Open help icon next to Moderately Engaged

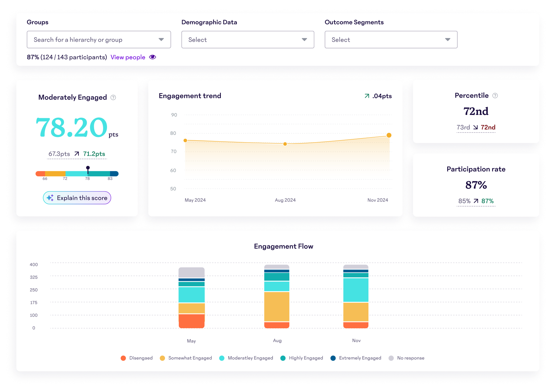click(113, 98)
